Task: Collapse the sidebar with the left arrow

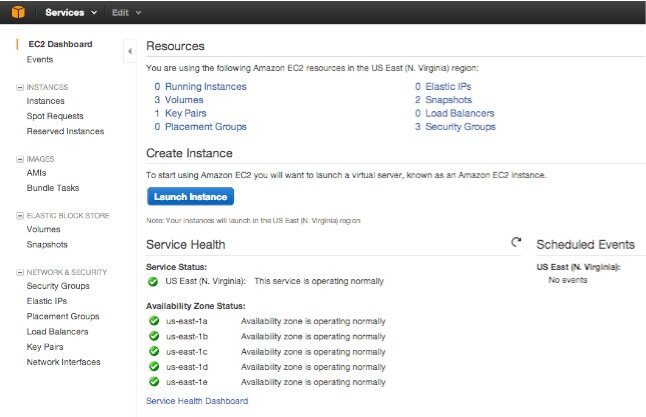Action: click(x=130, y=51)
